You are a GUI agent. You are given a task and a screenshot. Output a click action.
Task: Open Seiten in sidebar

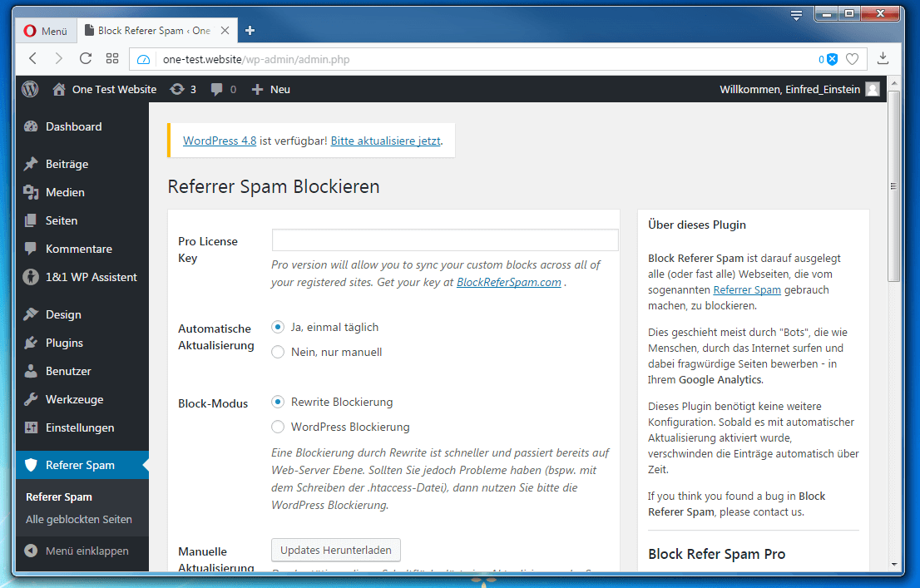click(x=82, y=220)
